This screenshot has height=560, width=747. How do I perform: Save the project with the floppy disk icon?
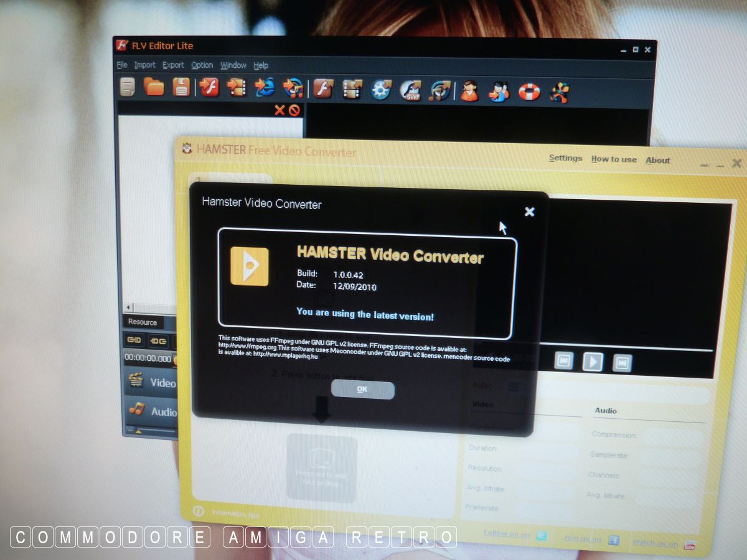tap(181, 87)
